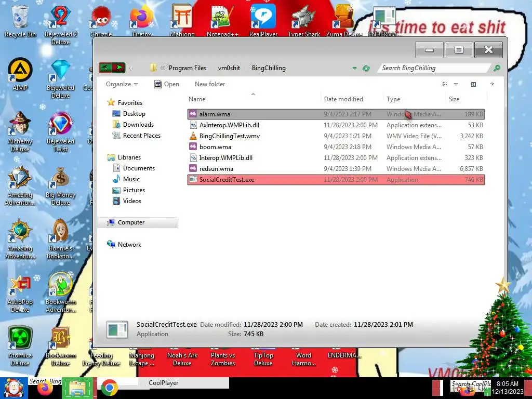Open Big Money Deluxe shortcut
This screenshot has width=532, height=399.
coord(60,186)
